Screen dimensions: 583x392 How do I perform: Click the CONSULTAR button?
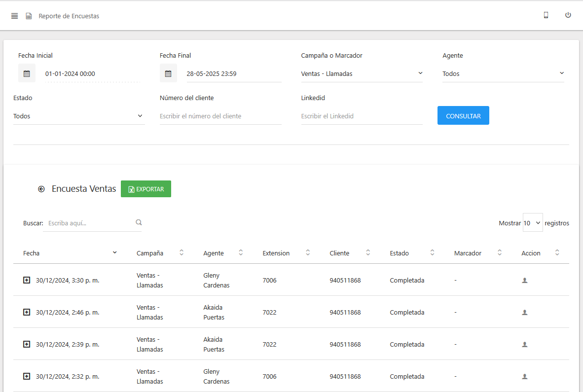463,115
